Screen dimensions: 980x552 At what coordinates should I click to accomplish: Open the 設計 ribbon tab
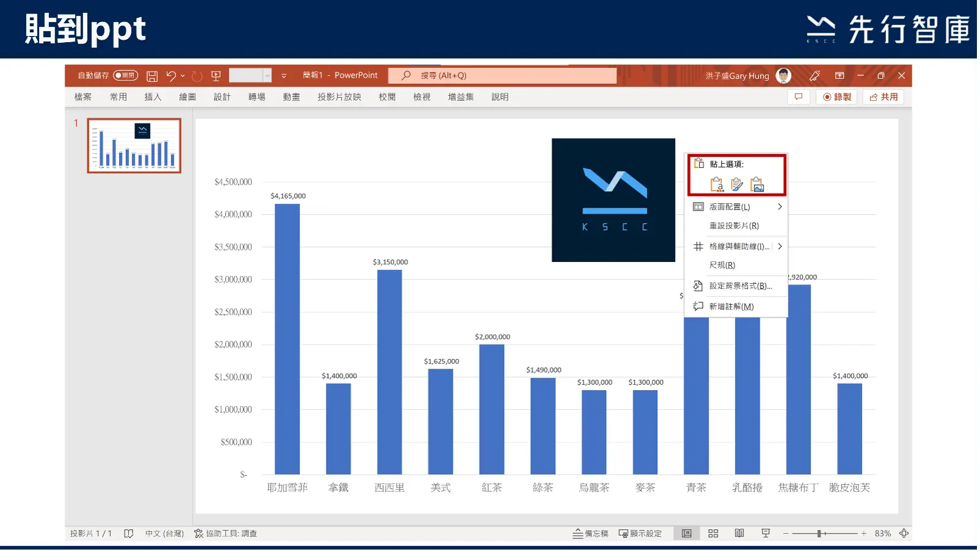tap(222, 97)
